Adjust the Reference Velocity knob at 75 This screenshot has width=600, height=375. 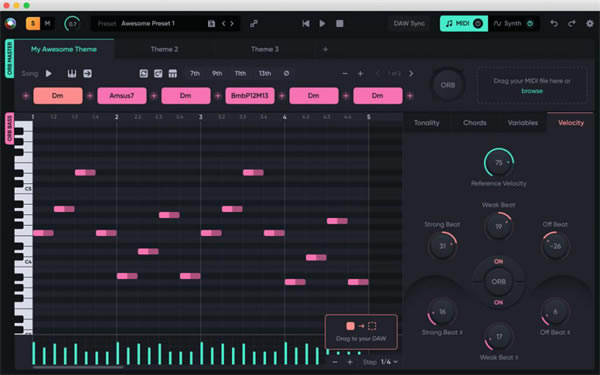(499, 163)
